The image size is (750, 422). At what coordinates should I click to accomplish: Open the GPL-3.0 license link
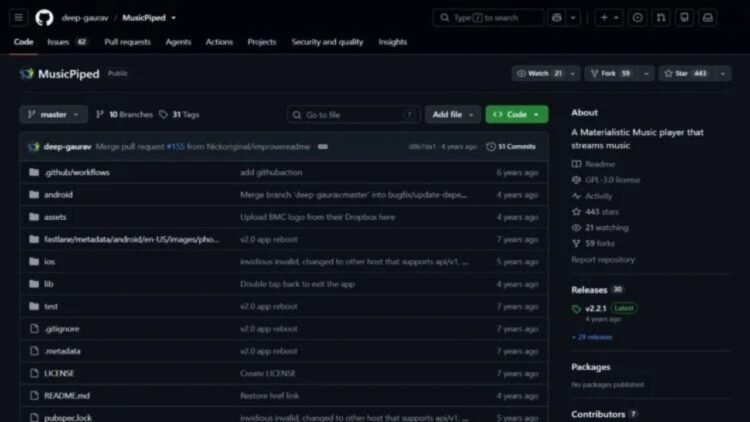point(606,180)
